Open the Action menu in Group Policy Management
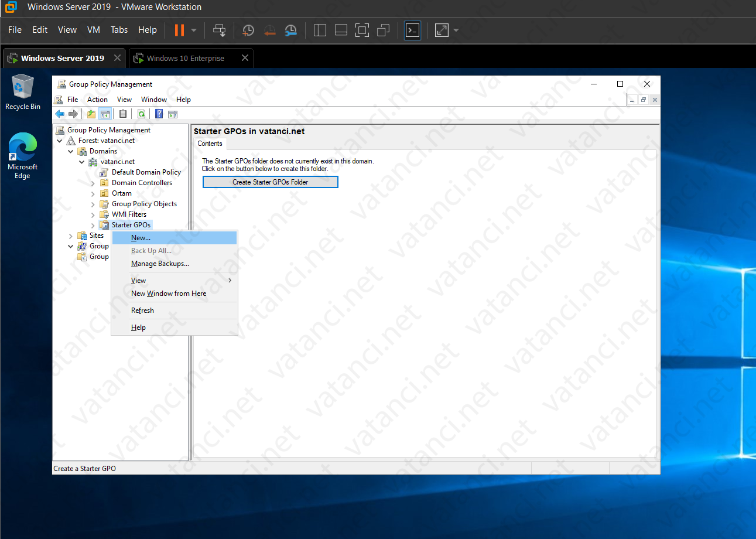The image size is (756, 539). pos(97,99)
